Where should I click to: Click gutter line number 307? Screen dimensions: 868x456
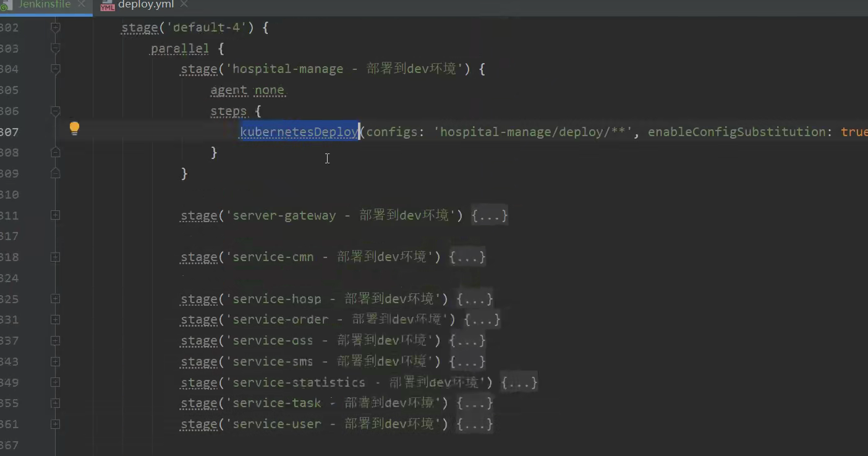click(x=9, y=132)
